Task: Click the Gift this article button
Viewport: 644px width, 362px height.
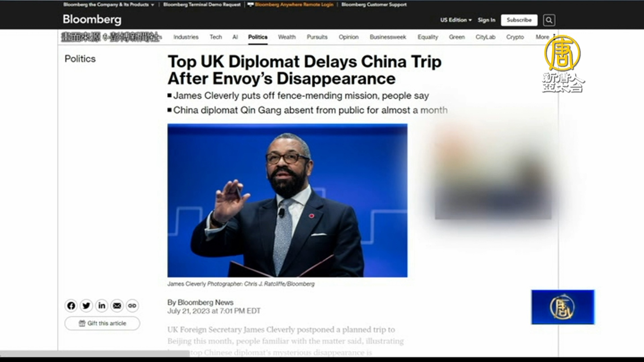Action: point(102,323)
